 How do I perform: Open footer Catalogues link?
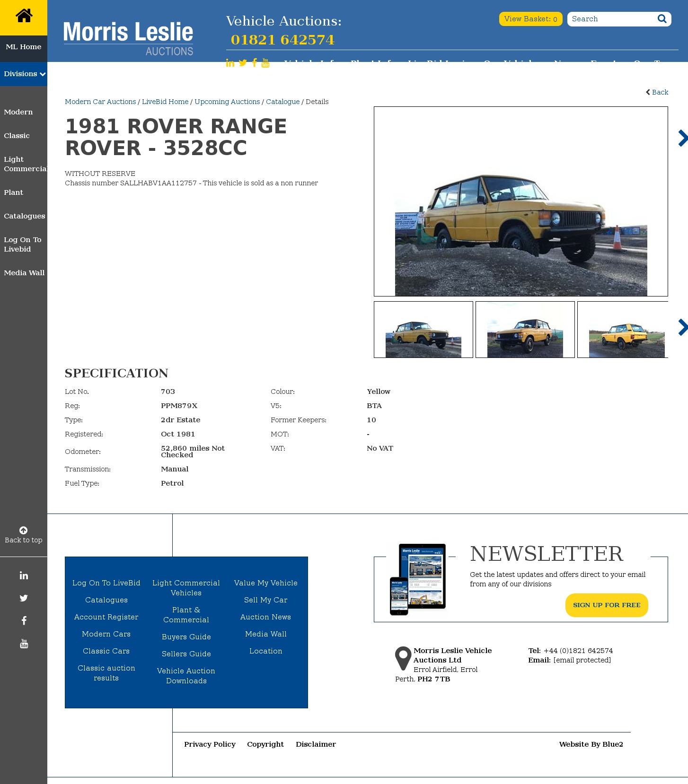coord(106,600)
